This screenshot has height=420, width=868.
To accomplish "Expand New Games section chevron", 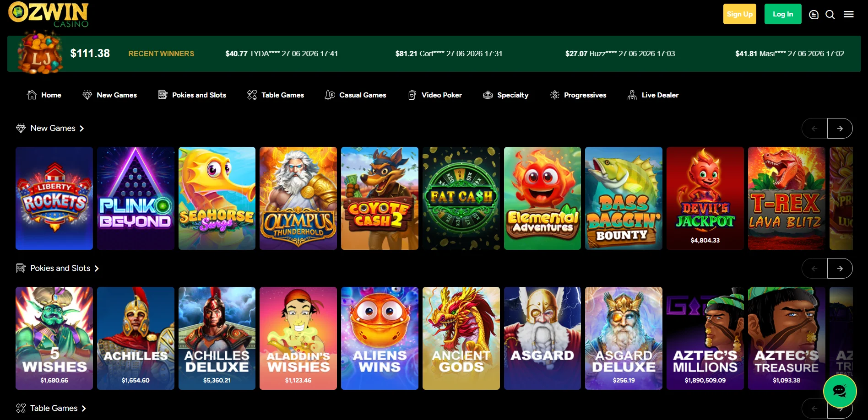I will pyautogui.click(x=82, y=129).
